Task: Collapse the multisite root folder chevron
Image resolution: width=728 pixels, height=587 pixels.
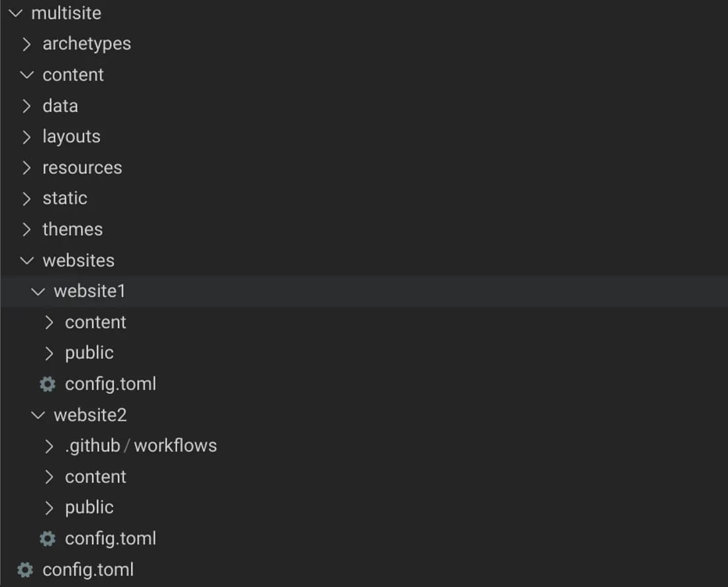Action: [x=15, y=13]
